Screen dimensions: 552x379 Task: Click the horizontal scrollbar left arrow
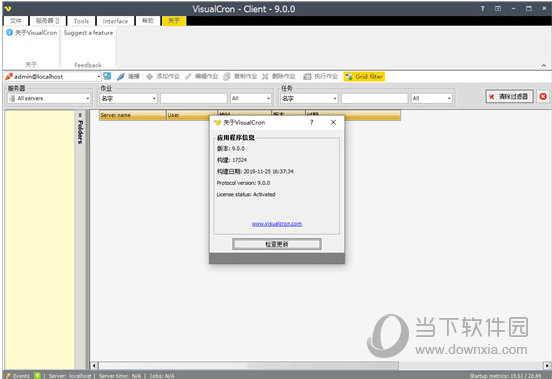coord(94,365)
